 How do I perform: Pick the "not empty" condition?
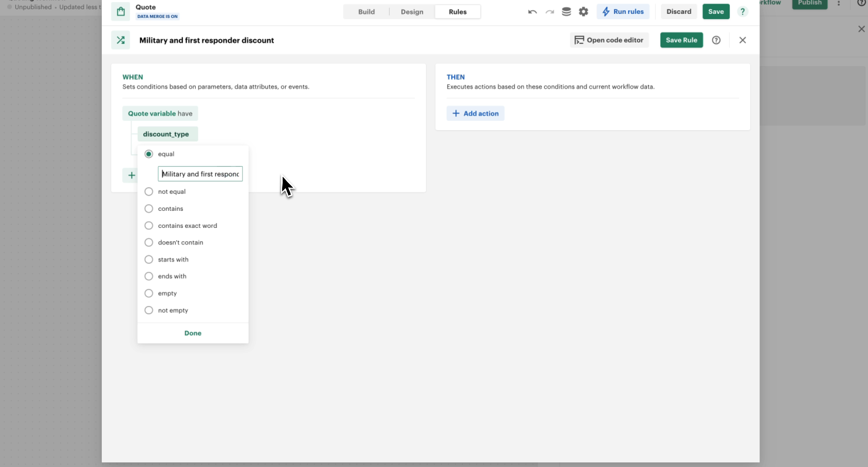[x=149, y=311]
